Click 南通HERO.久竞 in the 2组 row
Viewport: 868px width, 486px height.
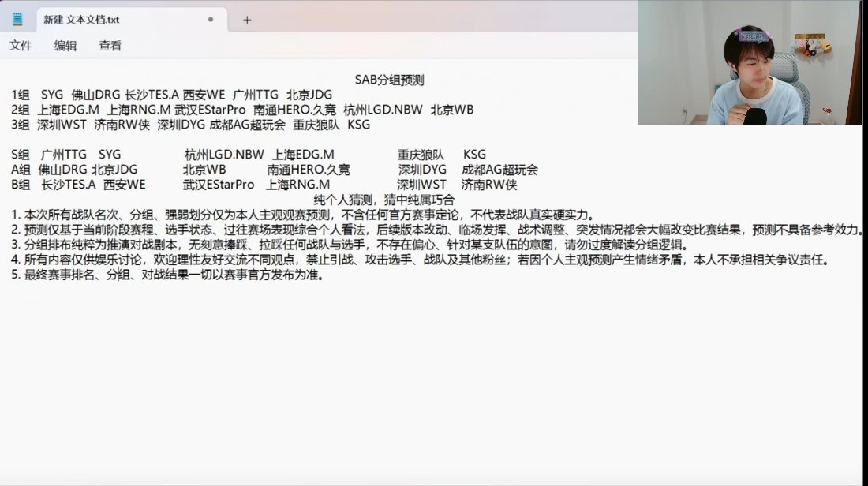[294, 110]
